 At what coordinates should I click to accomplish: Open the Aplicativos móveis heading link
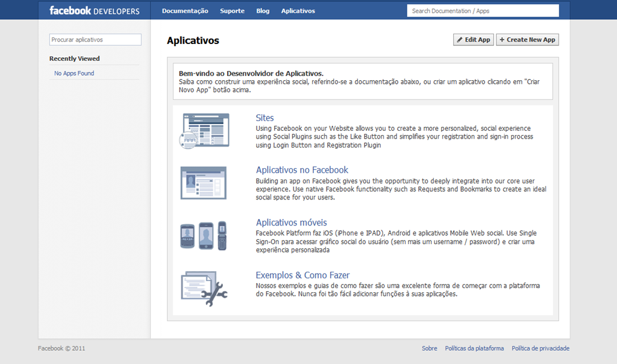(291, 222)
